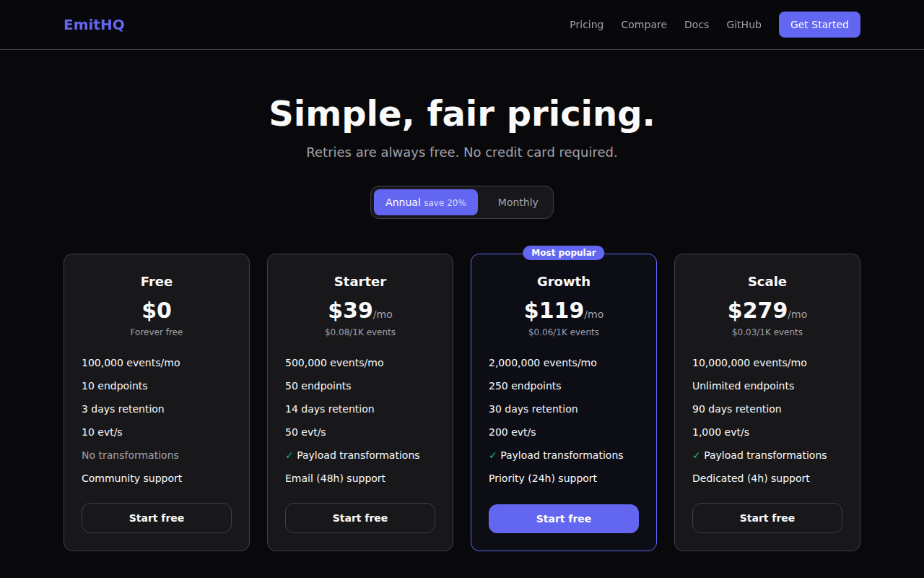
Task: Click Scale's Payload transformations checkmark
Action: coord(697,455)
